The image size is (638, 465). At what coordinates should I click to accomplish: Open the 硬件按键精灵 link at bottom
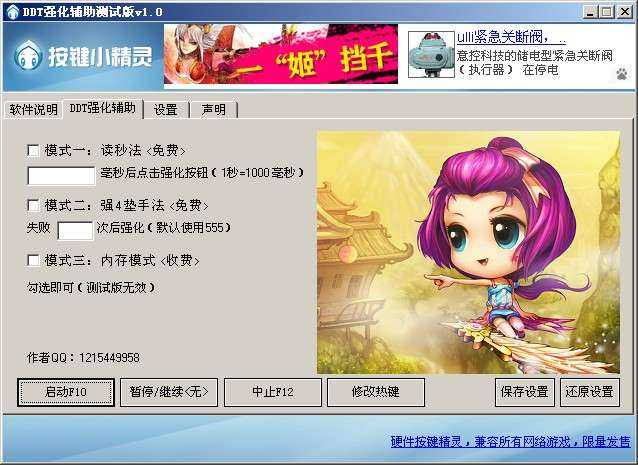tap(510, 441)
